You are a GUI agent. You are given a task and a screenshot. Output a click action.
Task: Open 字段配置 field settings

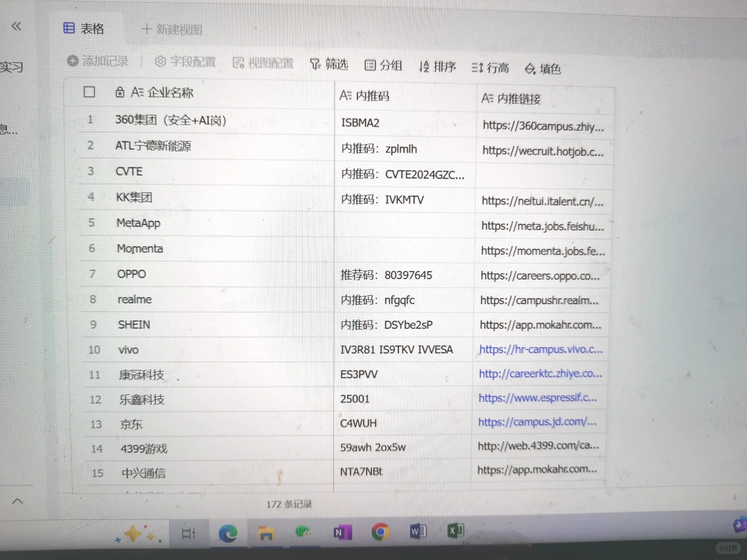tap(185, 62)
